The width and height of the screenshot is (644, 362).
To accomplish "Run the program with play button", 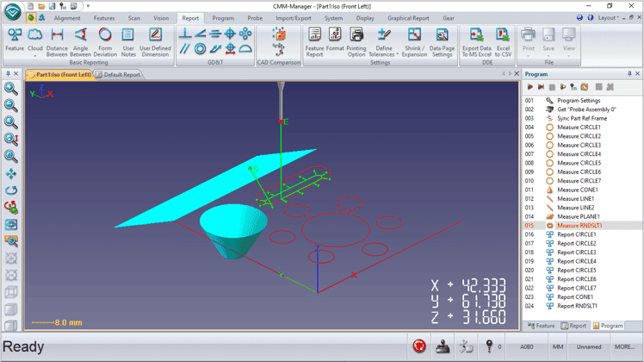I will click(x=529, y=87).
